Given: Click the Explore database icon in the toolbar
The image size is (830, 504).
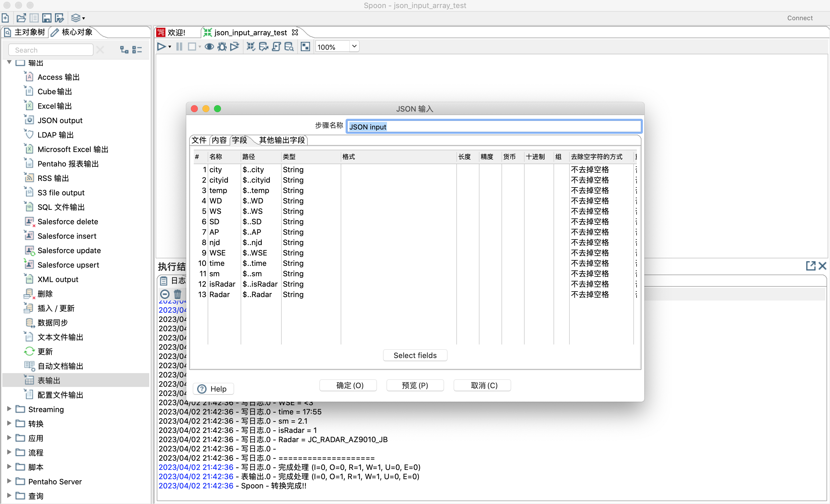Looking at the screenshot, I should tap(289, 47).
